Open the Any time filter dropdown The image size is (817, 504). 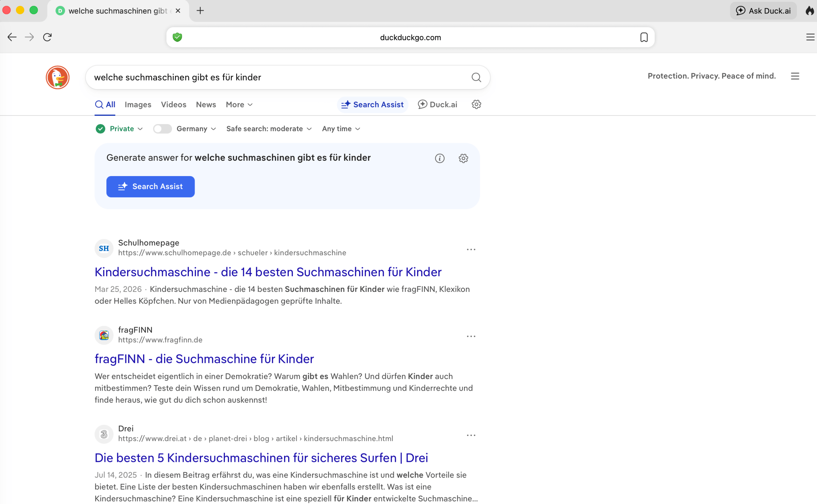tap(341, 129)
